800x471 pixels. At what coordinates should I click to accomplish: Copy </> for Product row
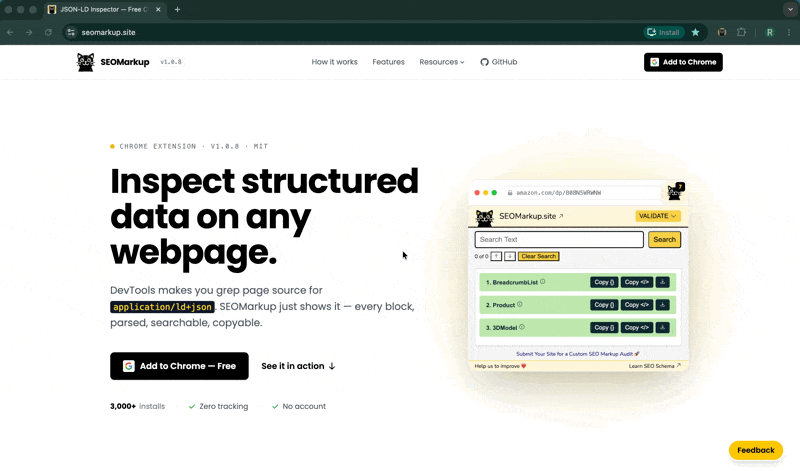point(637,305)
